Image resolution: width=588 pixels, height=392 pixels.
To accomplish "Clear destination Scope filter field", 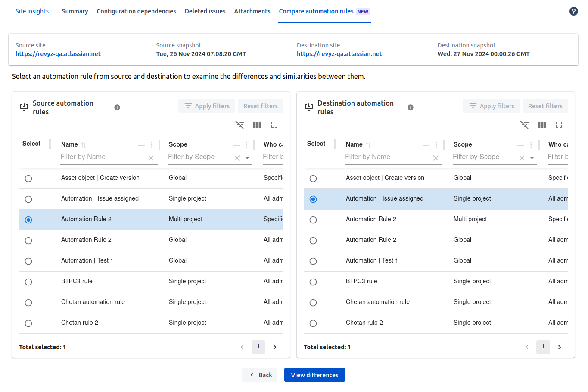I will pos(522,158).
